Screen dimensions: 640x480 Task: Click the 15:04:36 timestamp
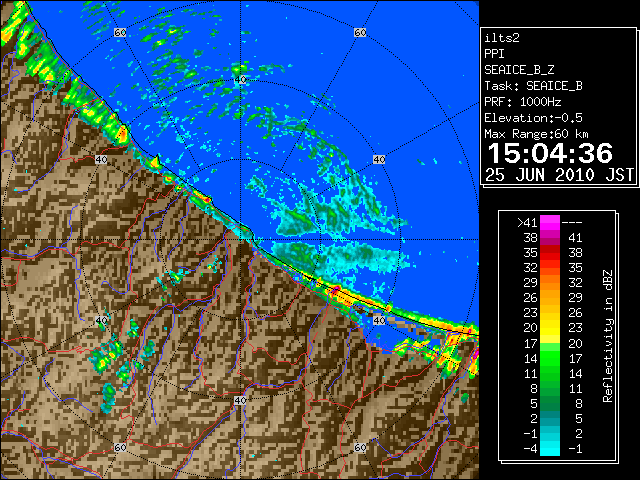tap(550, 153)
